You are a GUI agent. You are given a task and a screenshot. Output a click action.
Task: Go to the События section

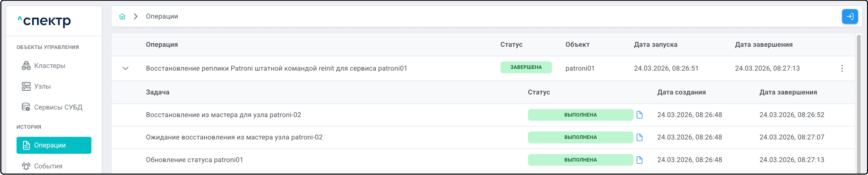click(x=48, y=166)
